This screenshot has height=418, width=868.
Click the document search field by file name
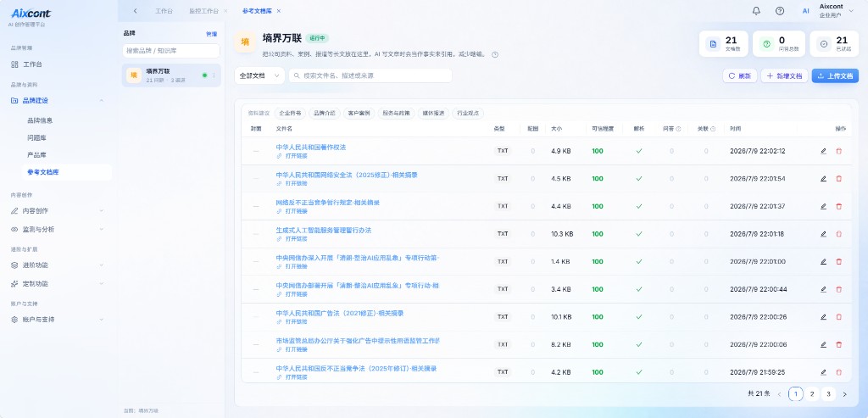(x=370, y=75)
